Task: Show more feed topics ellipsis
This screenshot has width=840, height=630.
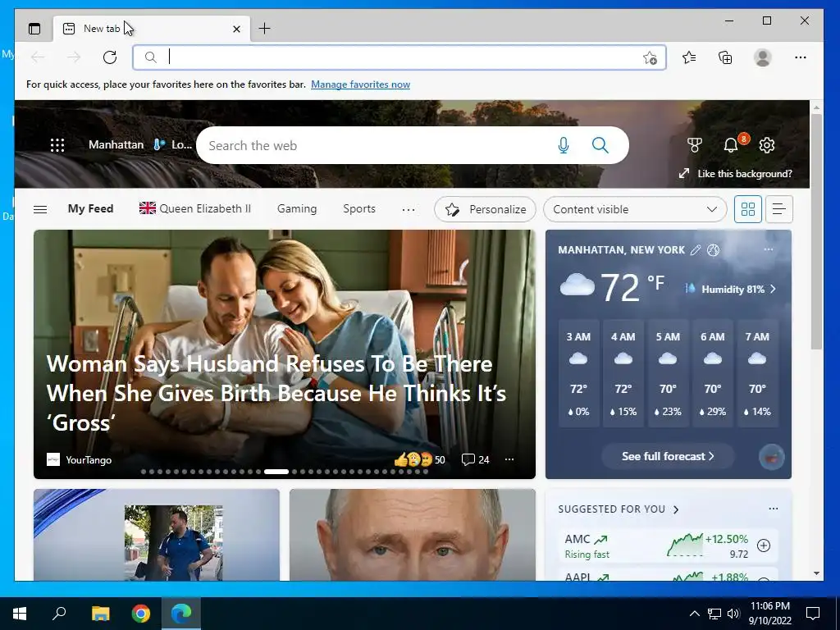Action: point(409,209)
